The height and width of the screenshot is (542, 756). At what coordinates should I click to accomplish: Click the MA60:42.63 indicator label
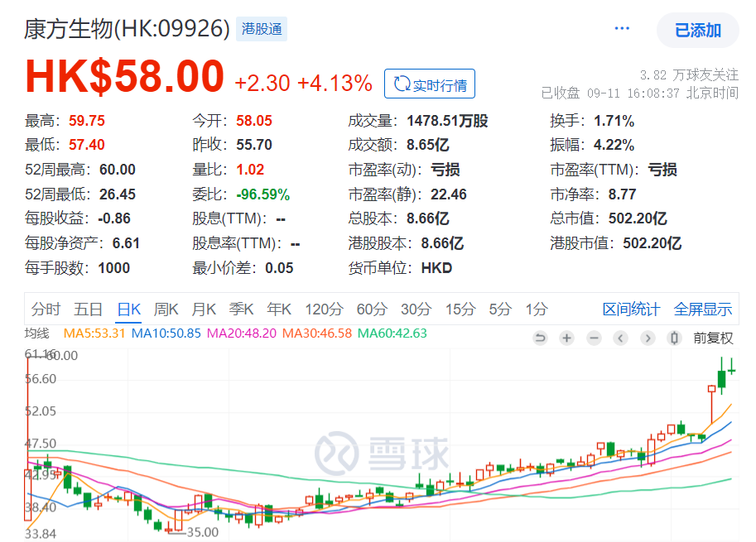tap(392, 333)
